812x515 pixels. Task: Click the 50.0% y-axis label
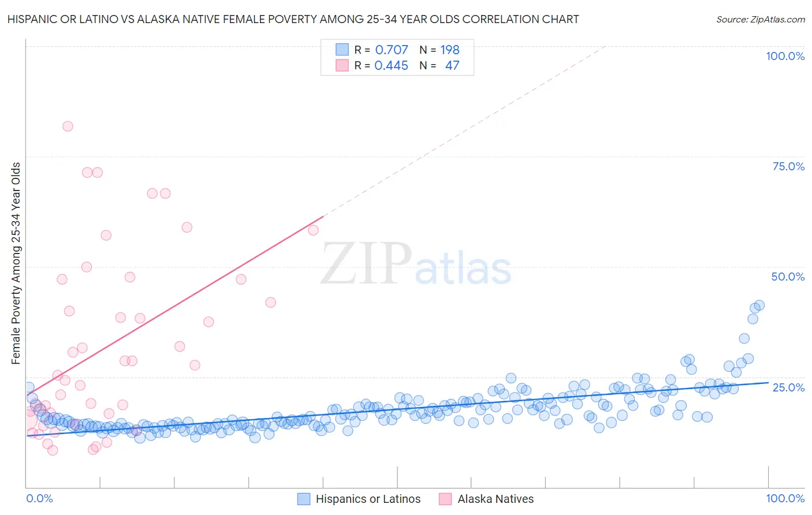click(x=788, y=277)
